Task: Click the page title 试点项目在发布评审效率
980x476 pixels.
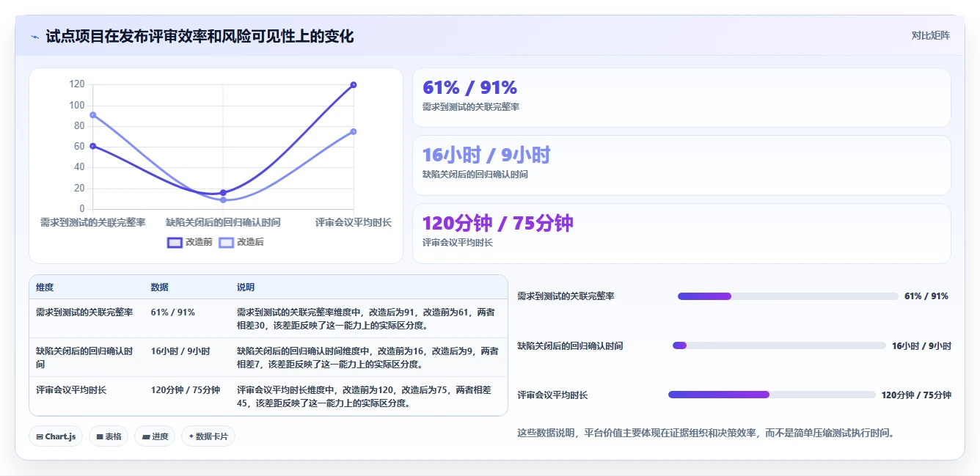Action: pos(200,37)
